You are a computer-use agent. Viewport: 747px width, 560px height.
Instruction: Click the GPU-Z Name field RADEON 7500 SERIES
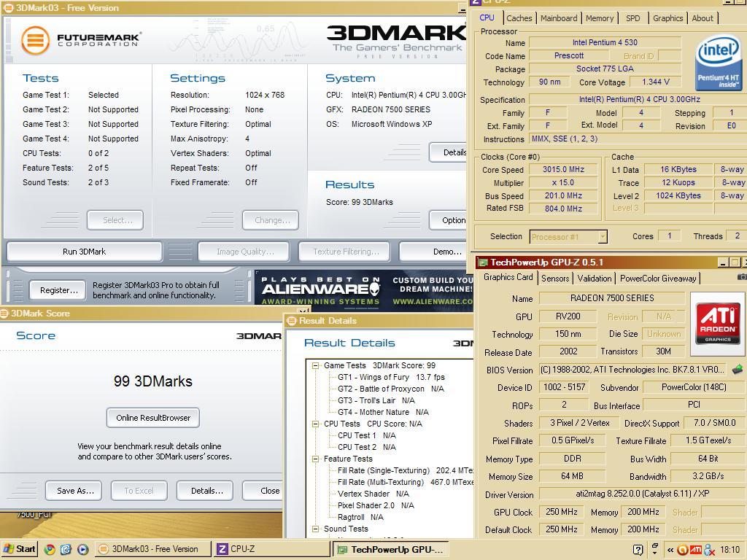612,298
